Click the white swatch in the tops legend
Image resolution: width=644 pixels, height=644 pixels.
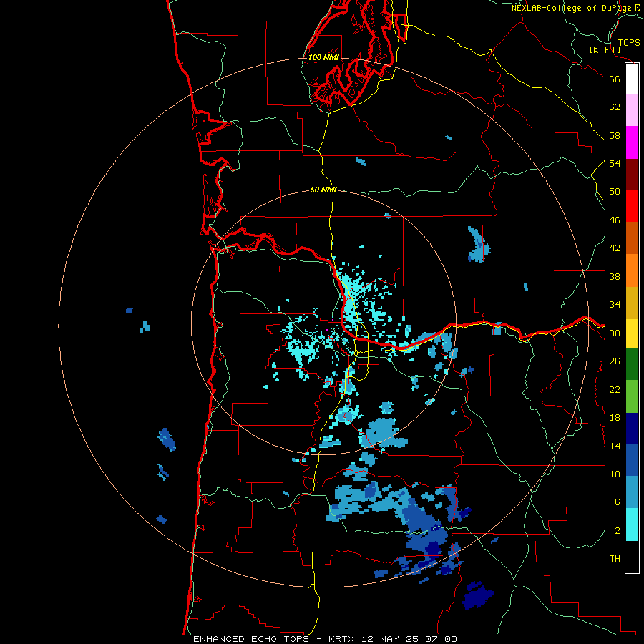pyautogui.click(x=632, y=79)
